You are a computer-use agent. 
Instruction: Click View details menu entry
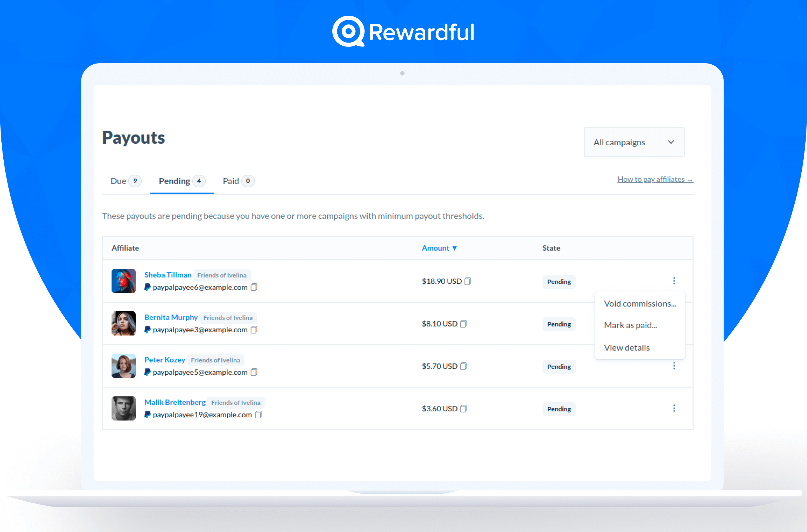627,347
